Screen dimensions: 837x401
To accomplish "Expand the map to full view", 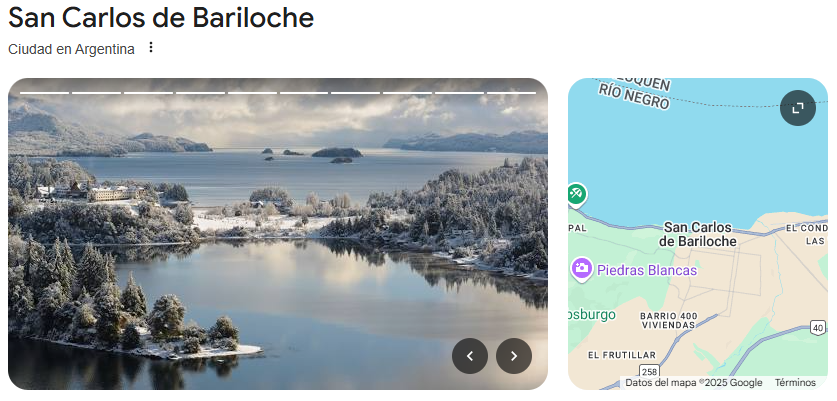I will click(x=797, y=108).
